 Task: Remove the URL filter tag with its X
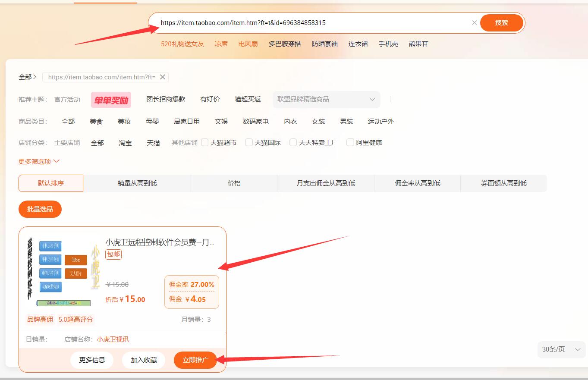(x=163, y=77)
